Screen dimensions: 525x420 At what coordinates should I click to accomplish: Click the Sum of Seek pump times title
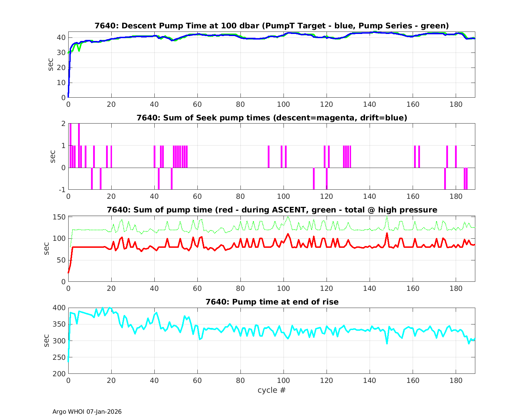click(x=272, y=118)
